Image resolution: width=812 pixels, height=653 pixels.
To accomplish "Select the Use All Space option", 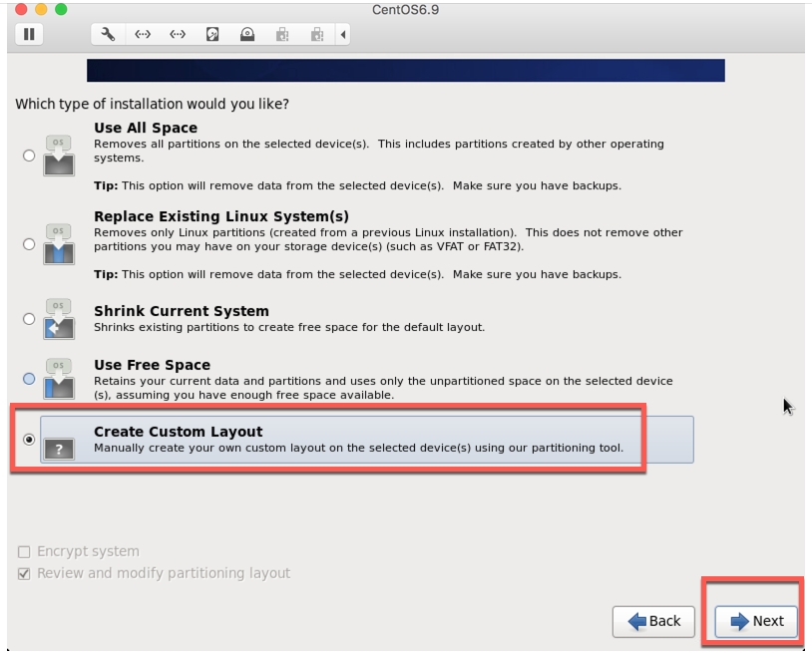I will click(29, 155).
